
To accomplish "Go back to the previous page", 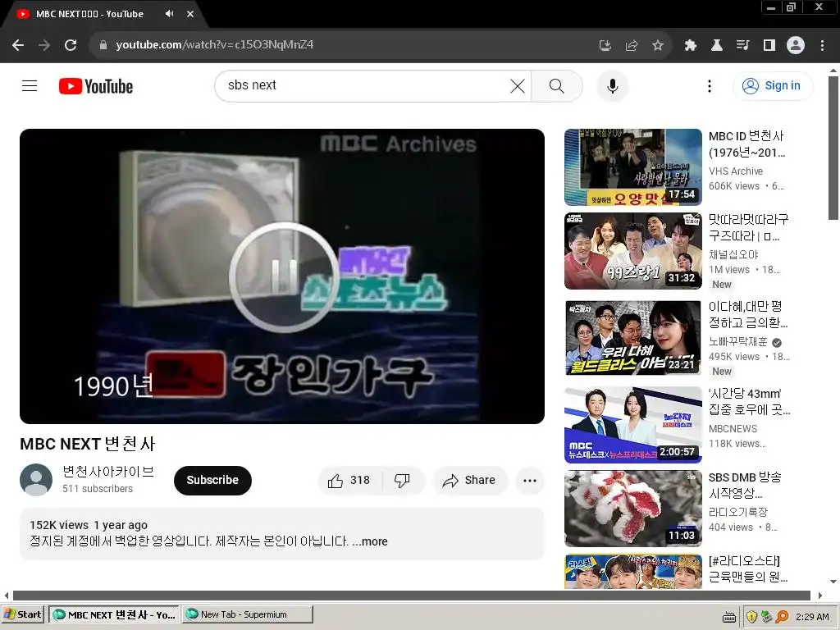I will [18, 45].
